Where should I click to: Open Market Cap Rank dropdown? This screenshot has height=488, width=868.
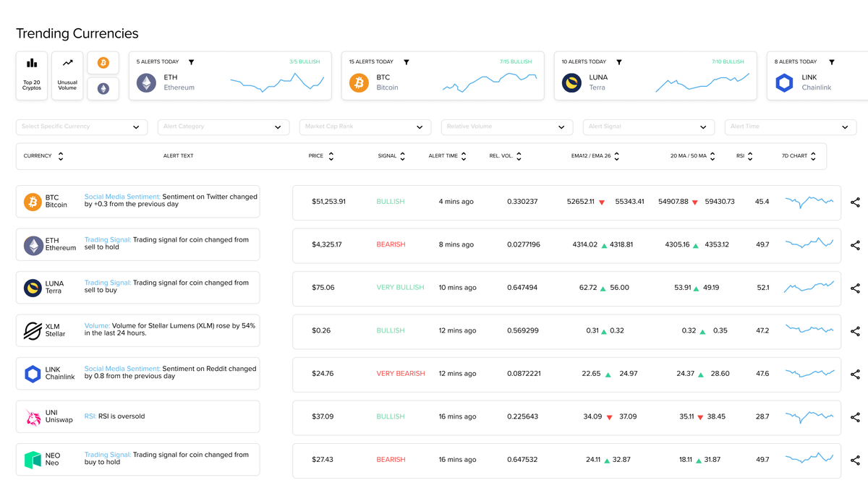point(365,127)
